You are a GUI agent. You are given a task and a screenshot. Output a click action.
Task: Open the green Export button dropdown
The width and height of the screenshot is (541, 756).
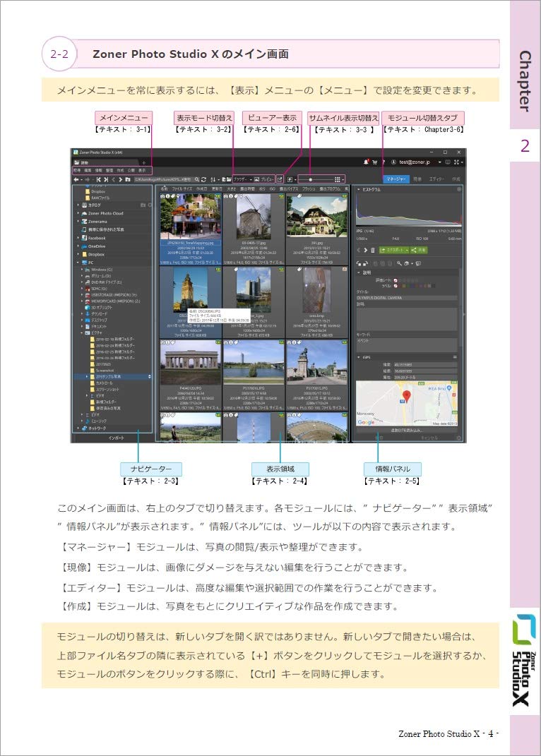point(407,250)
